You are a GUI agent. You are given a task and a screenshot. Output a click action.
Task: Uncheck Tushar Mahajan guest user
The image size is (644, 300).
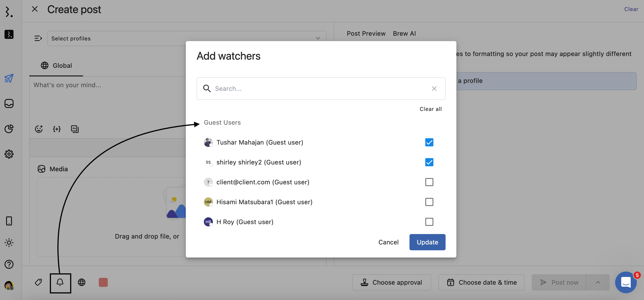tap(429, 142)
